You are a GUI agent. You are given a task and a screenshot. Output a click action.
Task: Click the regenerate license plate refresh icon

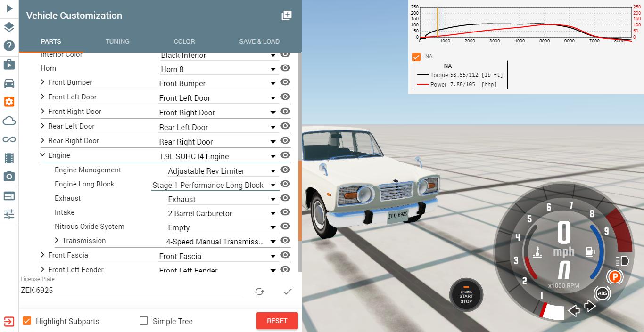259,292
